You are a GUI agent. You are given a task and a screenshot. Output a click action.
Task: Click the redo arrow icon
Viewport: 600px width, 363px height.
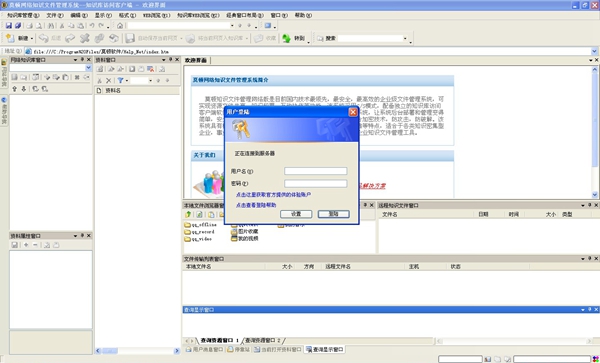pyautogui.click(x=101, y=26)
